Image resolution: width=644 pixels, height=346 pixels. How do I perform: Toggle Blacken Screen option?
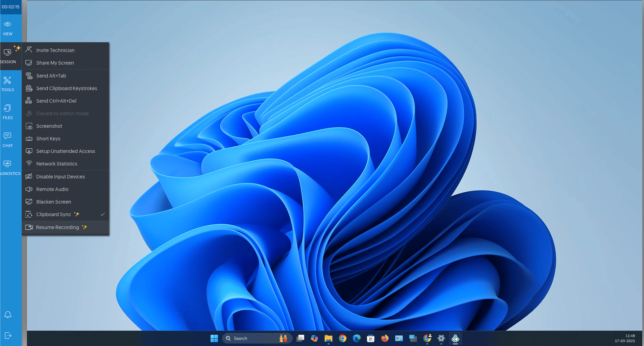(x=53, y=202)
